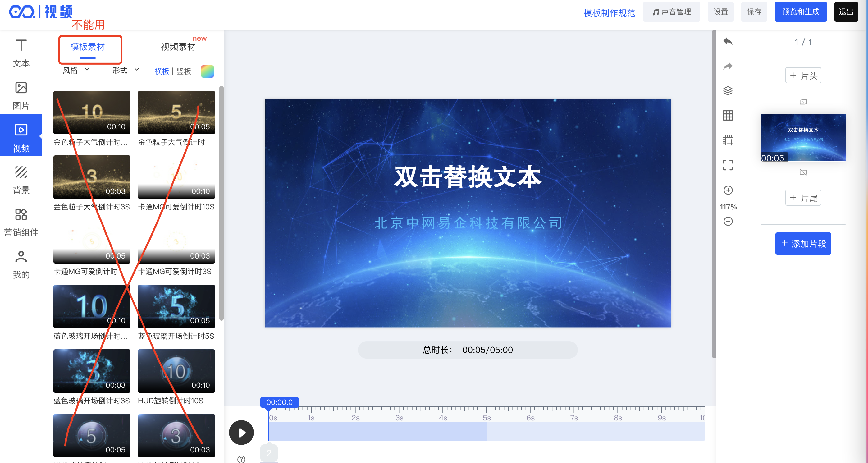Select the 蓝色玻璃开场倒计时3S thumbnail
The image size is (868, 463).
pos(92,371)
